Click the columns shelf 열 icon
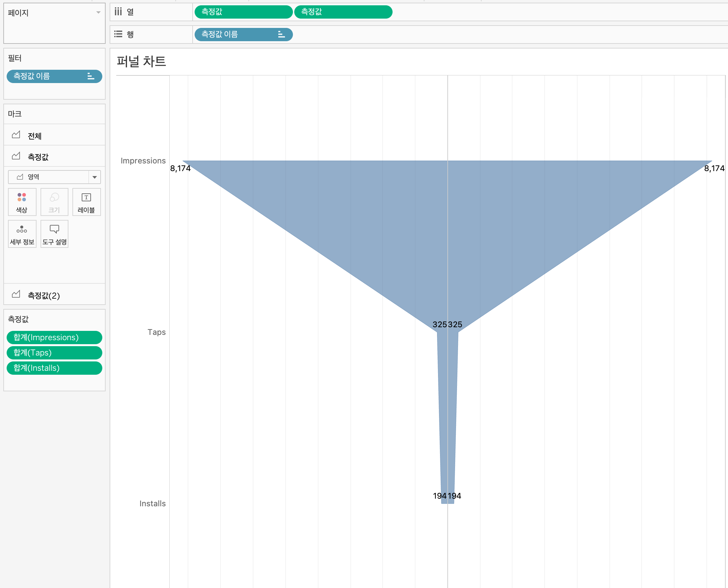Screen dimensions: 728x588 point(118,12)
